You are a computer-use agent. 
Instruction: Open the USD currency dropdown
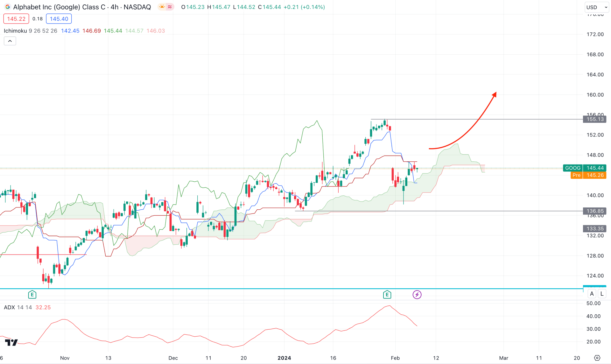(597, 7)
